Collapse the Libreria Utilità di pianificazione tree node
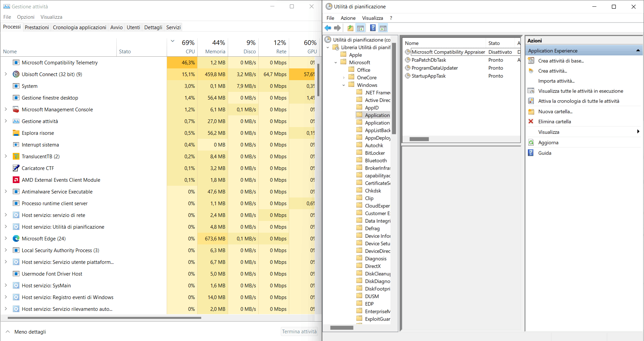644x341 pixels. point(328,48)
